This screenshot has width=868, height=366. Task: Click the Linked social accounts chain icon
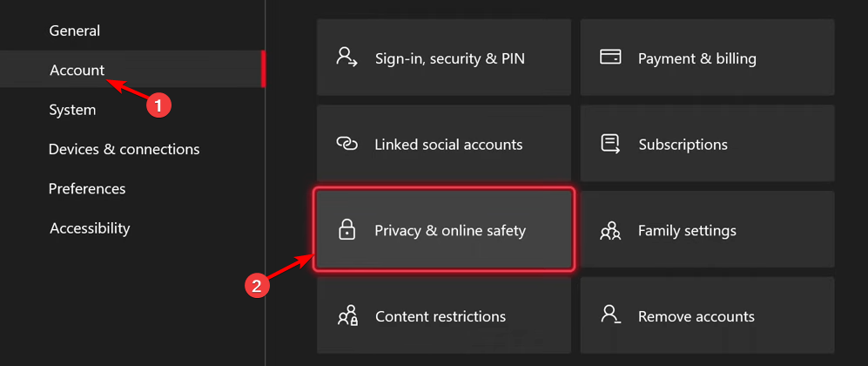point(347,144)
